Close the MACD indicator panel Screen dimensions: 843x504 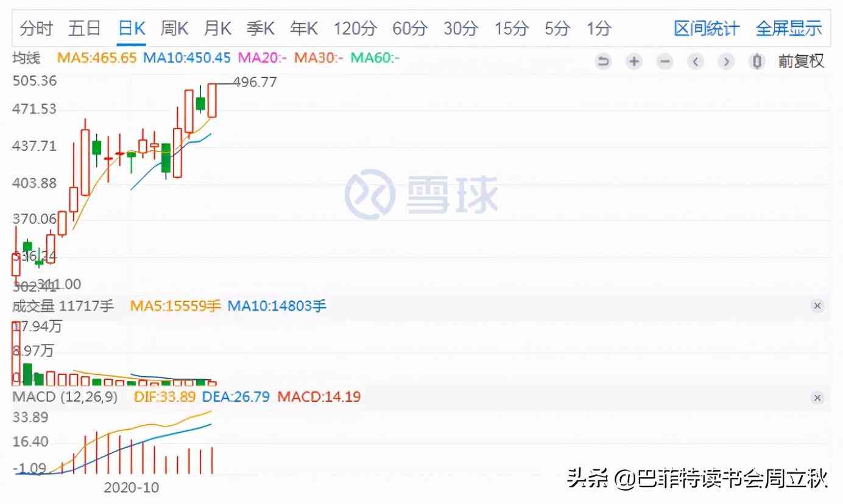pyautogui.click(x=817, y=398)
